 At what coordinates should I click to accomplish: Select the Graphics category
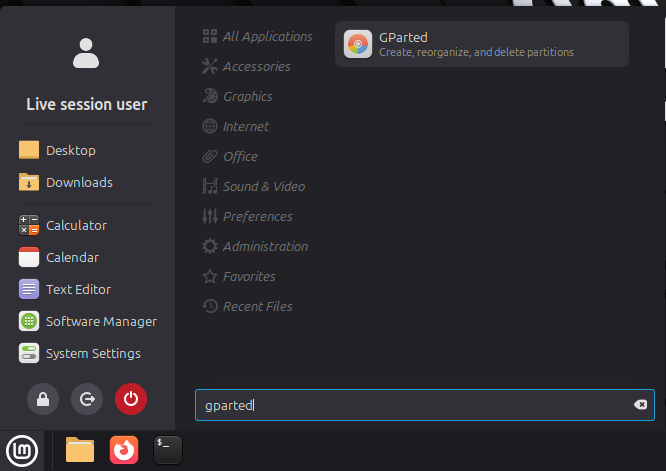[238, 96]
